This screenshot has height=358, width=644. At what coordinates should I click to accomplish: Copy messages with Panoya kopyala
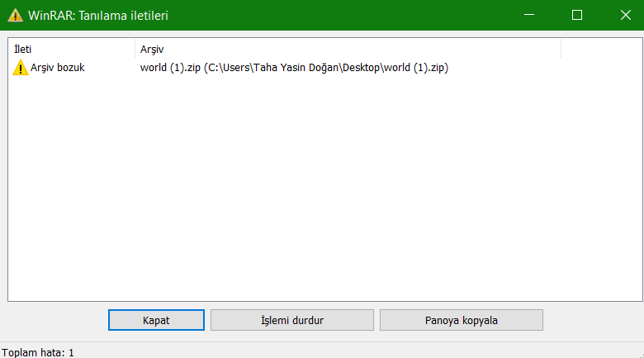click(x=462, y=320)
